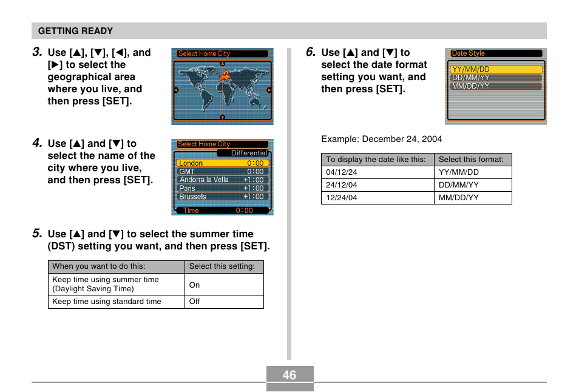Screen dimensions: 579x392
Task: Click the left arrow on world map
Action: tap(176, 90)
